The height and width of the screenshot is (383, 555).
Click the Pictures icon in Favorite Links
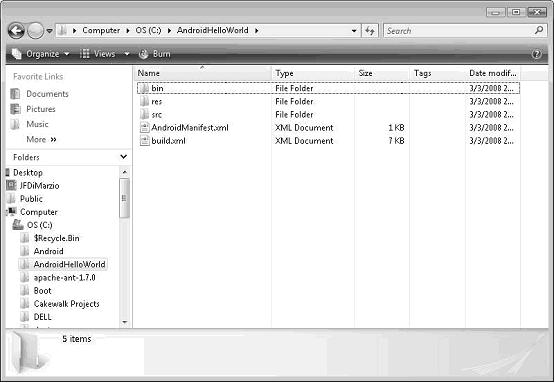[x=15, y=109]
